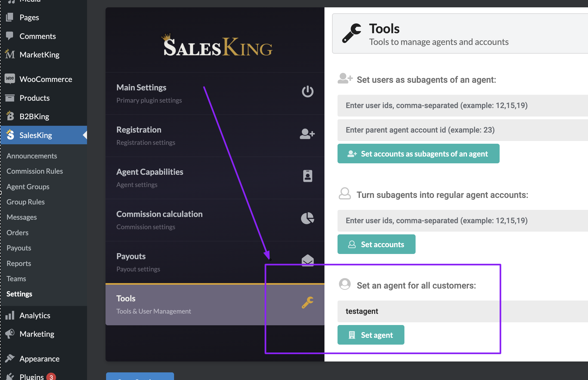This screenshot has height=380, width=588.
Task: Click the MarketKing sidebar icon
Action: (10, 54)
